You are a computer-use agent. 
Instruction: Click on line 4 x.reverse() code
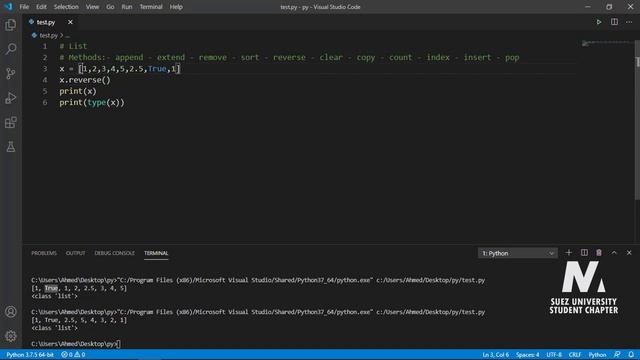(85, 80)
